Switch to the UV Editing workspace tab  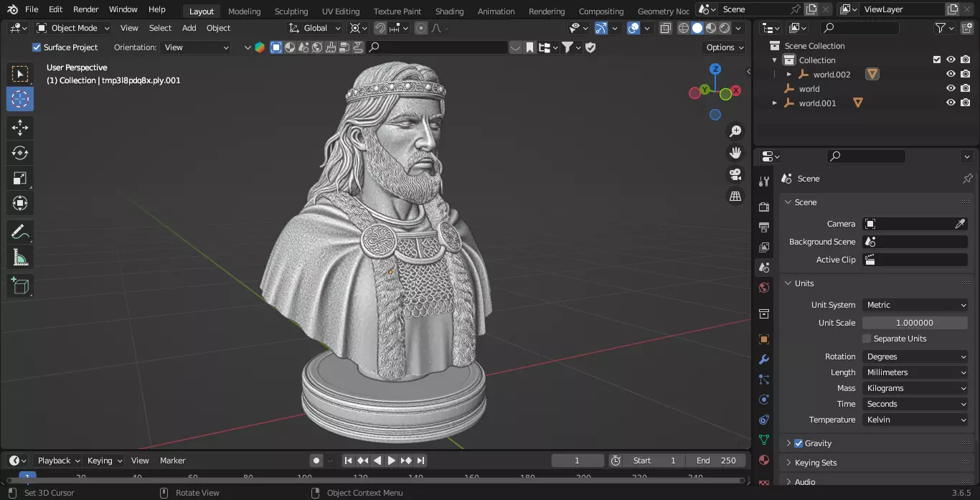coord(341,11)
